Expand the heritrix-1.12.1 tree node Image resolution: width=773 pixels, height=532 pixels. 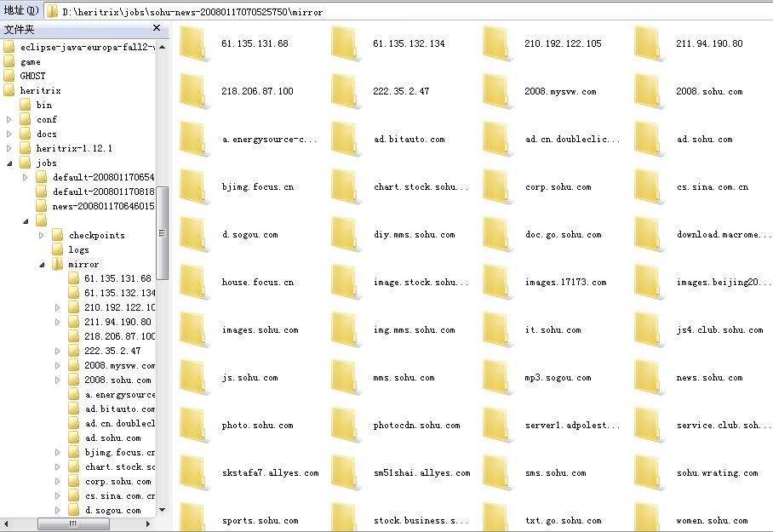pyautogui.click(x=9, y=148)
